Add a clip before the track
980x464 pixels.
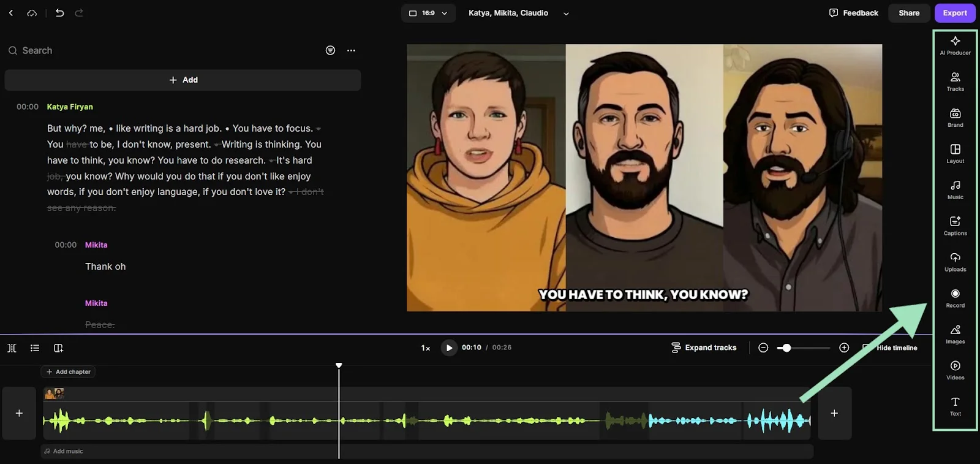point(19,413)
